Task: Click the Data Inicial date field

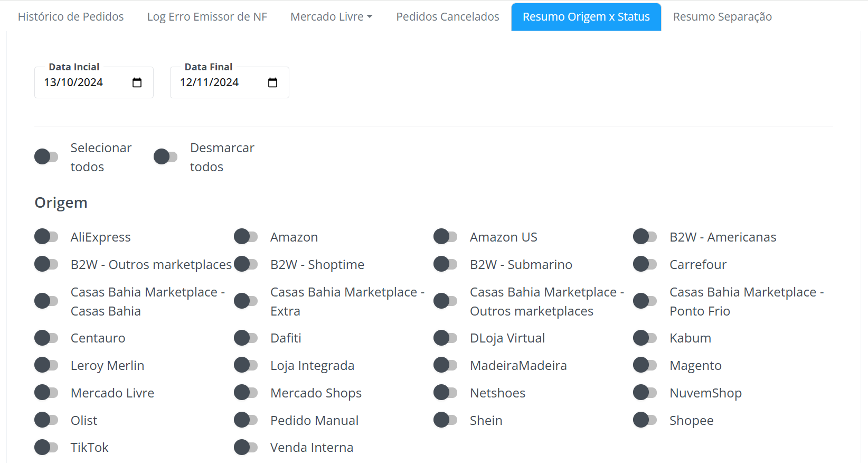Action: (x=94, y=82)
